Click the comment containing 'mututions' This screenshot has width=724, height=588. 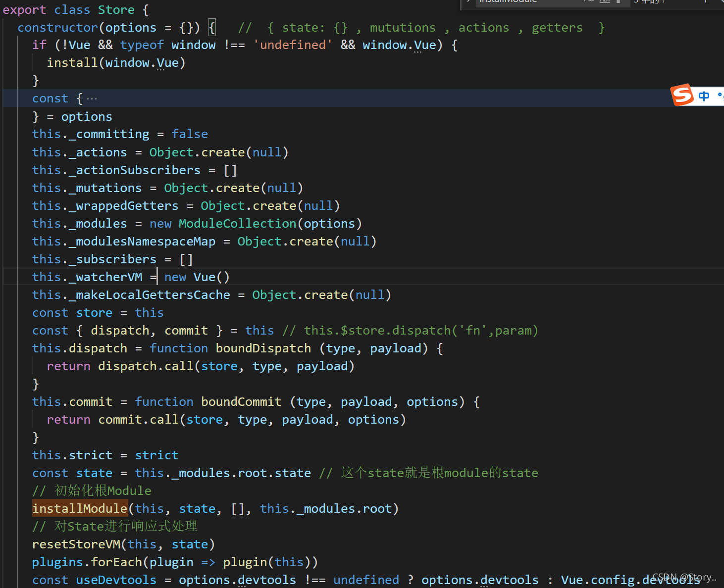421,28
